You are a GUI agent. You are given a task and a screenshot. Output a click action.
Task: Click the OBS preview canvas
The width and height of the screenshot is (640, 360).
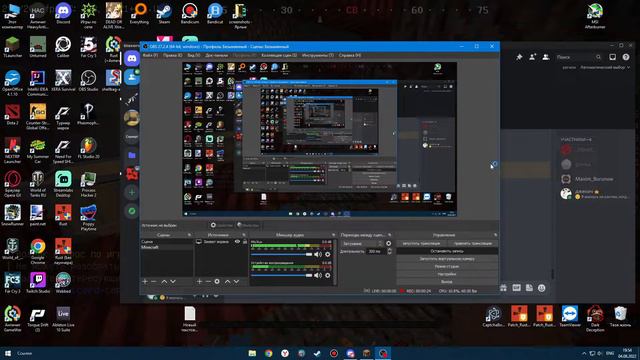(x=320, y=139)
